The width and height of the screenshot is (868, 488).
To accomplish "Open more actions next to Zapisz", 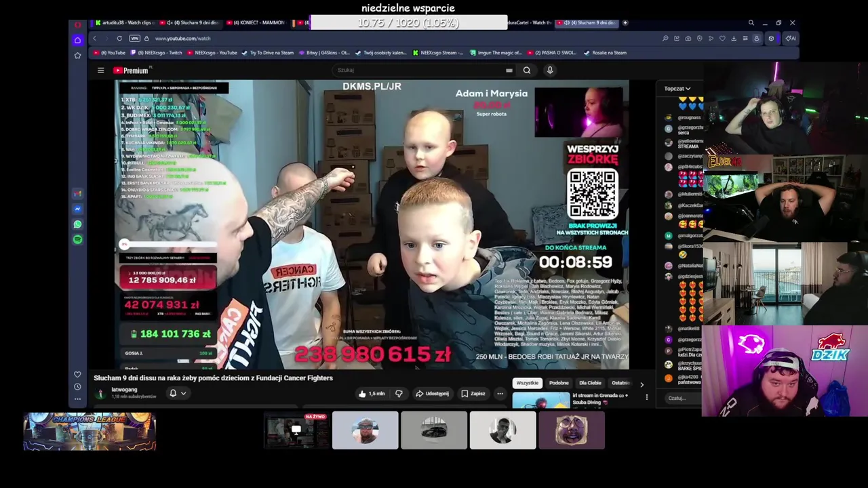I will (500, 394).
